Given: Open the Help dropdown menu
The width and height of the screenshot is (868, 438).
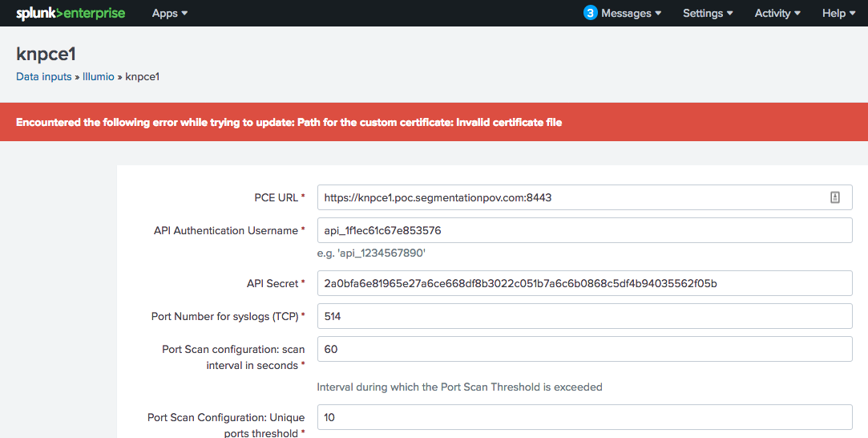Looking at the screenshot, I should tap(838, 14).
